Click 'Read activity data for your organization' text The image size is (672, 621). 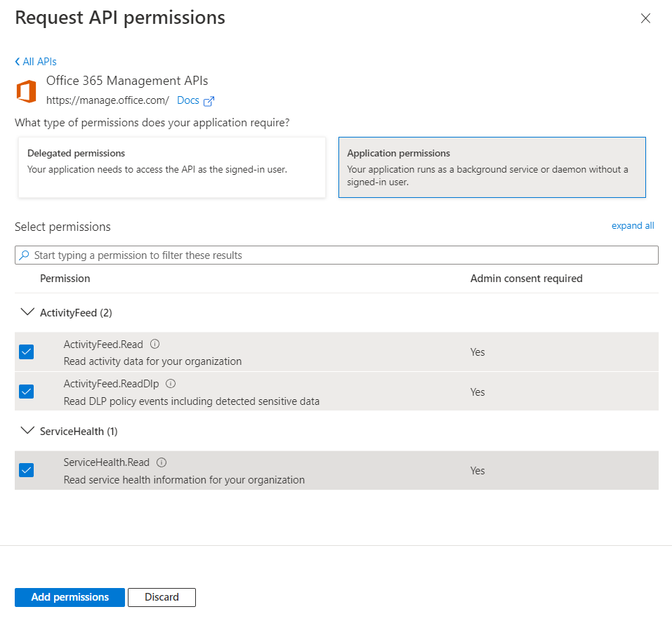tap(152, 361)
